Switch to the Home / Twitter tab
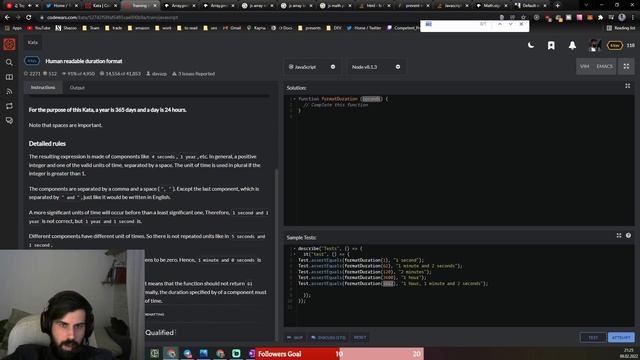The height and width of the screenshot is (360, 640). coord(60,6)
